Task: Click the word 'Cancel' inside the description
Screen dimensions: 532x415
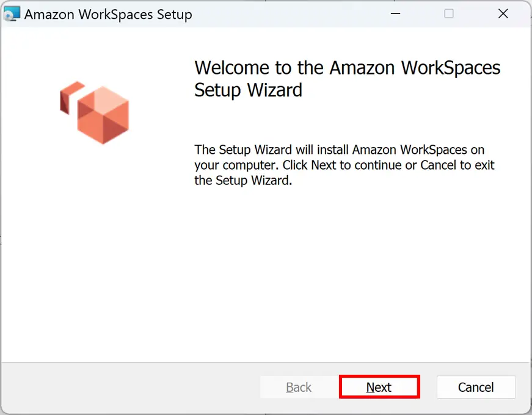Action: pyautogui.click(x=439, y=165)
